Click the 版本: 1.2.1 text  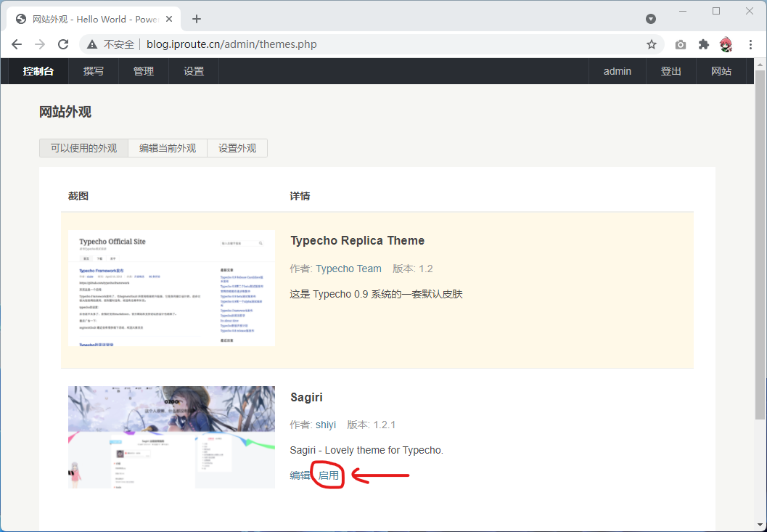click(372, 425)
